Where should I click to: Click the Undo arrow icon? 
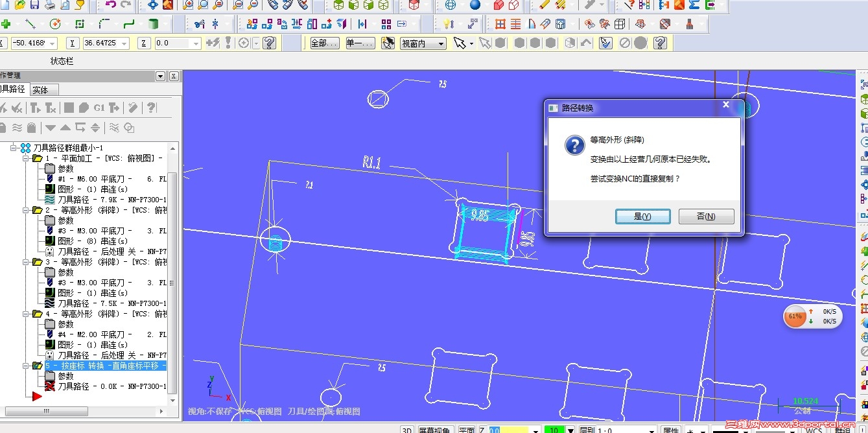(x=110, y=5)
